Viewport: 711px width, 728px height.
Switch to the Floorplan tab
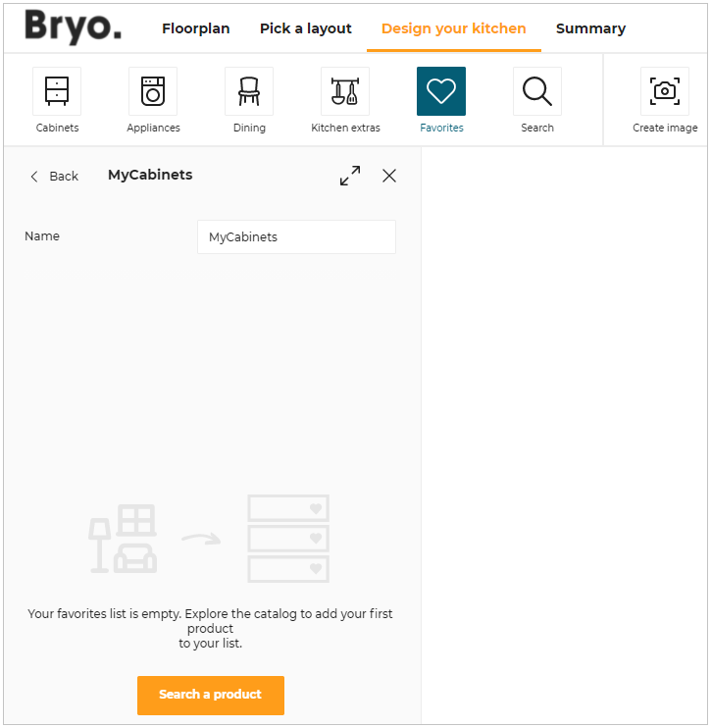point(196,28)
